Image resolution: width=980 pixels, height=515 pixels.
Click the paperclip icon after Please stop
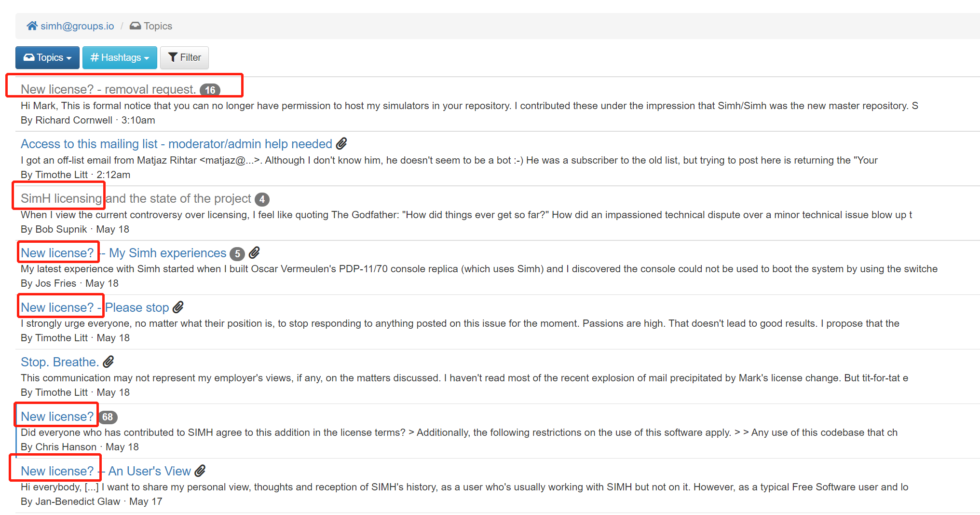click(178, 307)
